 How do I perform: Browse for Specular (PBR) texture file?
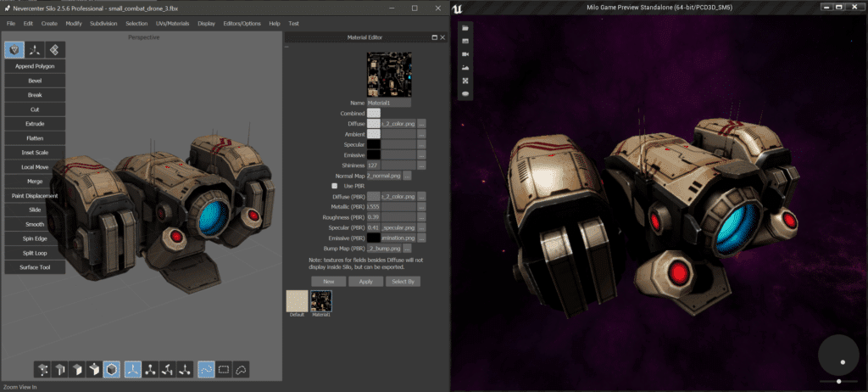pos(421,227)
